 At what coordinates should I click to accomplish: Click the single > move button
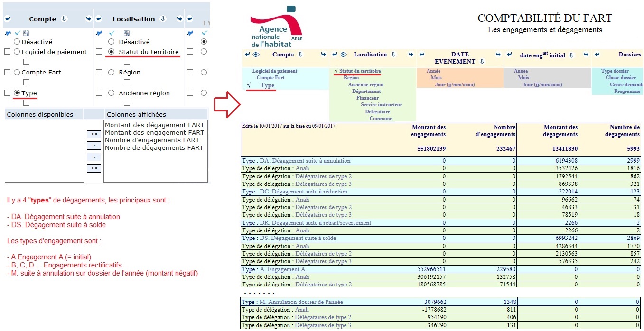94,146
